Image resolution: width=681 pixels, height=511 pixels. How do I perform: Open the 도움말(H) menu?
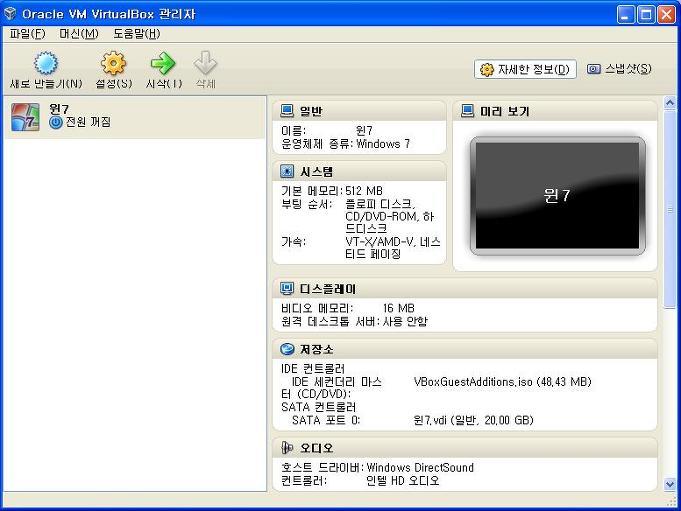(137, 34)
